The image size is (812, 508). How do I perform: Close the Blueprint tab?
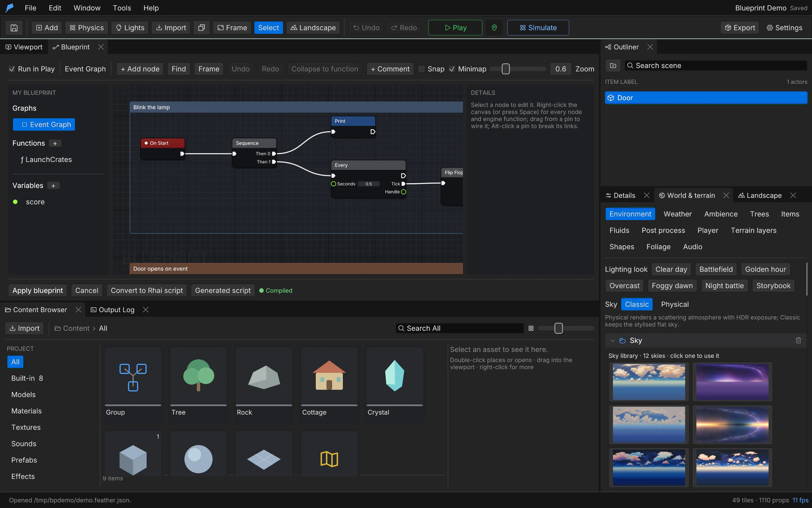[101, 47]
